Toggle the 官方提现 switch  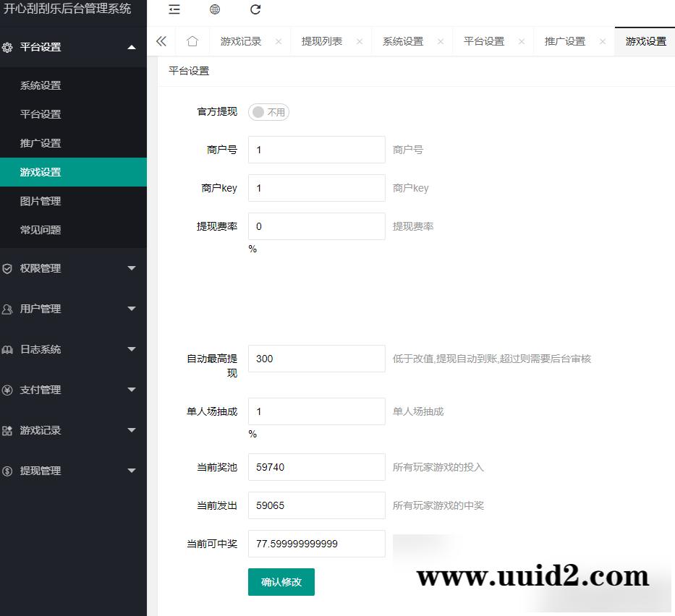268,112
